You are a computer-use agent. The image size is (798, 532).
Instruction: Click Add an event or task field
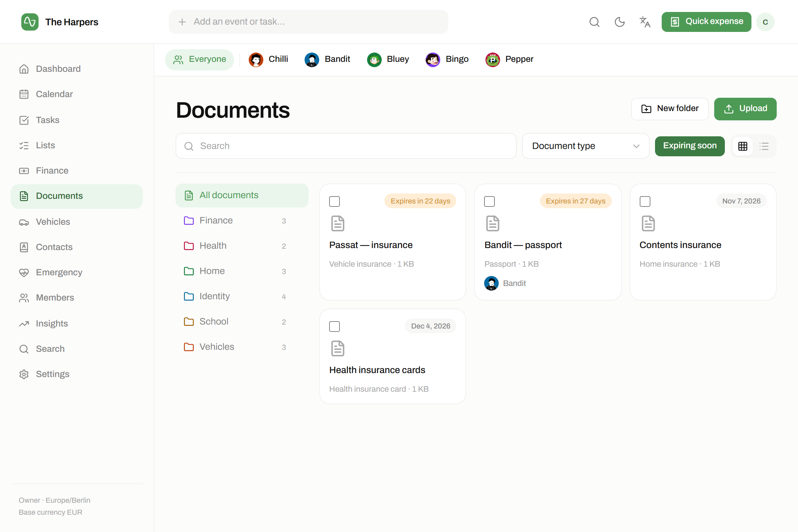[x=308, y=22]
